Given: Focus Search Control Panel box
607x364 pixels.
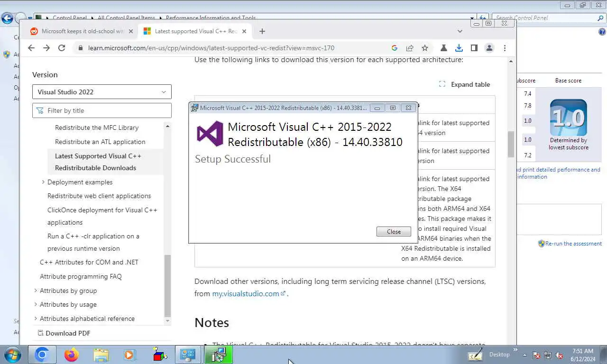Looking at the screenshot, I should point(544,18).
